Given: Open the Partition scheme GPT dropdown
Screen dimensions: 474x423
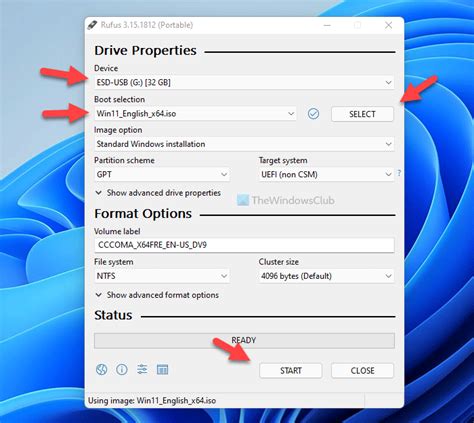Looking at the screenshot, I should point(162,174).
